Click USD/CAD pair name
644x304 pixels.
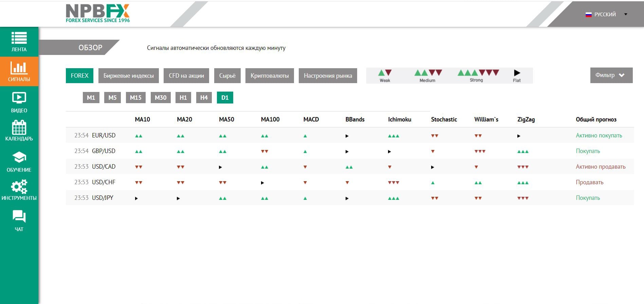pyautogui.click(x=104, y=167)
